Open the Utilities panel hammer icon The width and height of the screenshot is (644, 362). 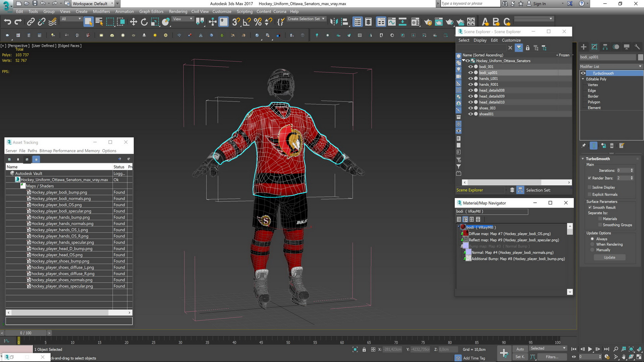(x=637, y=47)
